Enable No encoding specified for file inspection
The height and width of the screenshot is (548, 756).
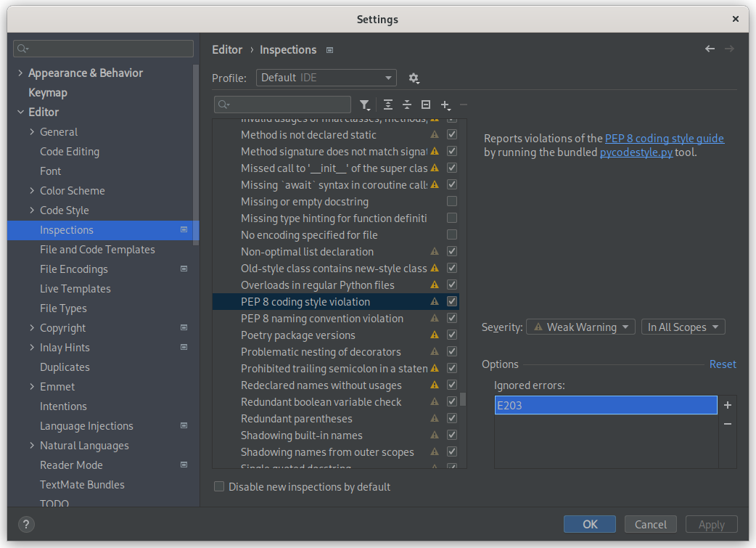(x=452, y=234)
